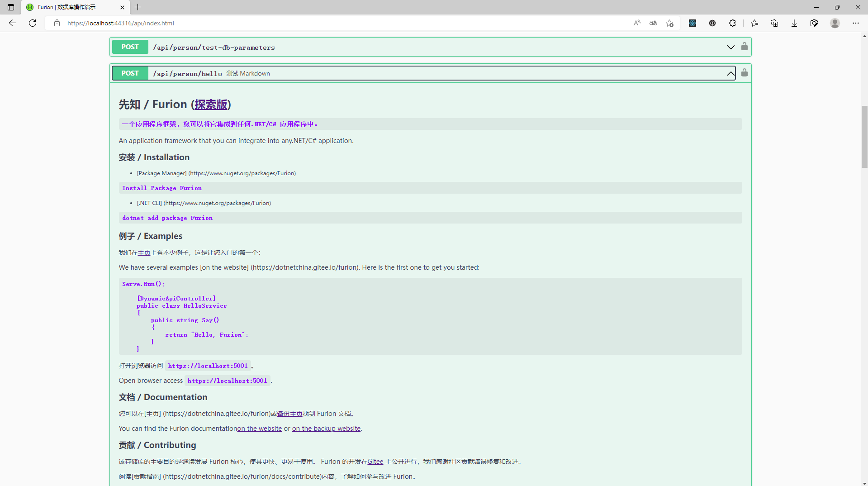The width and height of the screenshot is (868, 486).
Task: Follow the 'on the backup website' link
Action: click(326, 429)
